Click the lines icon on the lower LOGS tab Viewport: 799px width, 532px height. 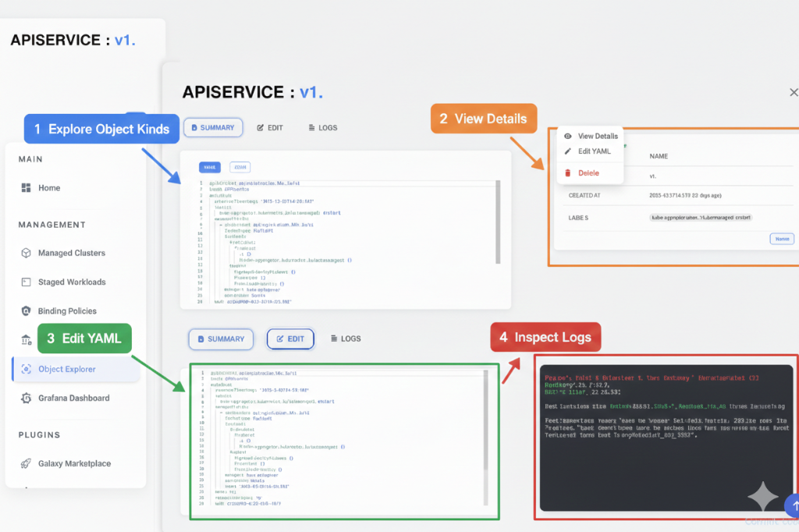(x=332, y=339)
